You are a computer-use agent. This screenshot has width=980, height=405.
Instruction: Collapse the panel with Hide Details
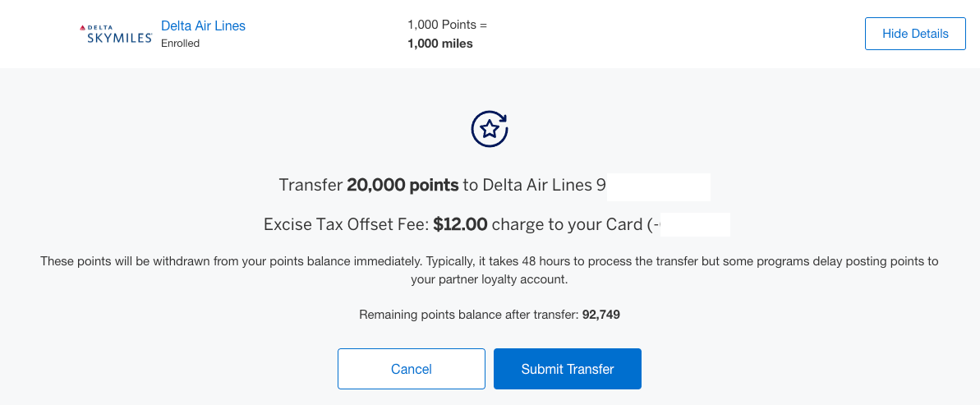pyautogui.click(x=915, y=34)
